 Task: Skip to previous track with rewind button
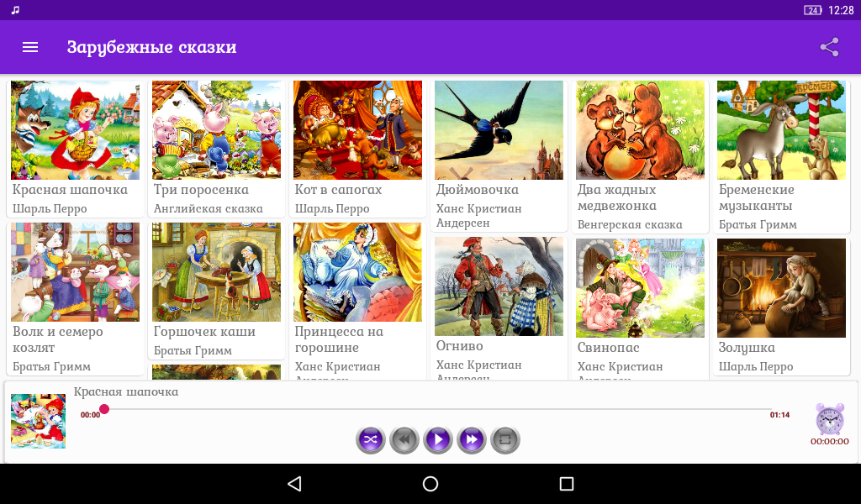[404, 440]
